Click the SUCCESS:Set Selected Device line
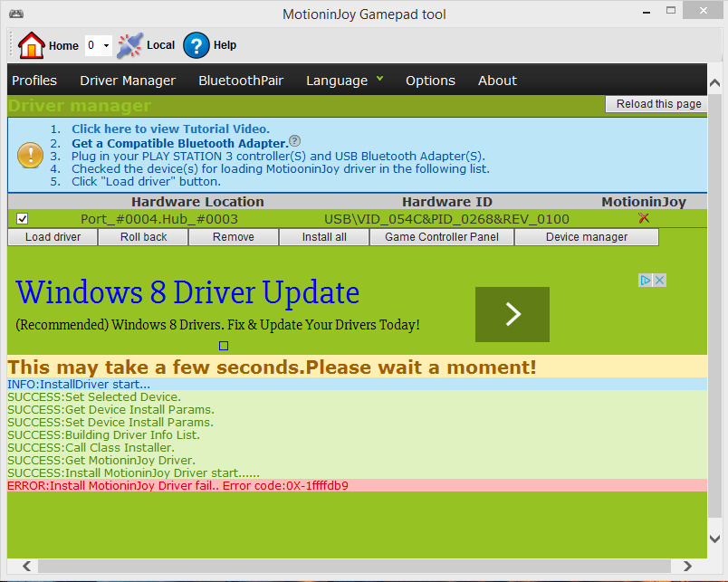Image resolution: width=728 pixels, height=582 pixels. (x=357, y=396)
